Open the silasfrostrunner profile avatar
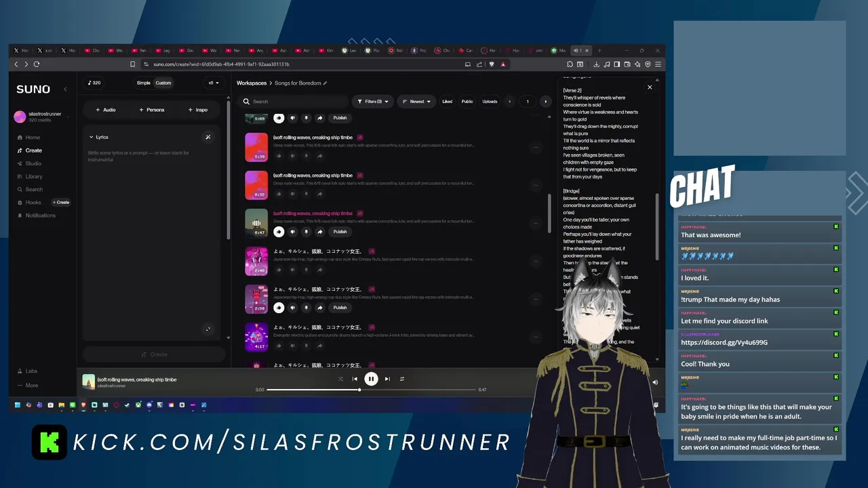 point(20,117)
